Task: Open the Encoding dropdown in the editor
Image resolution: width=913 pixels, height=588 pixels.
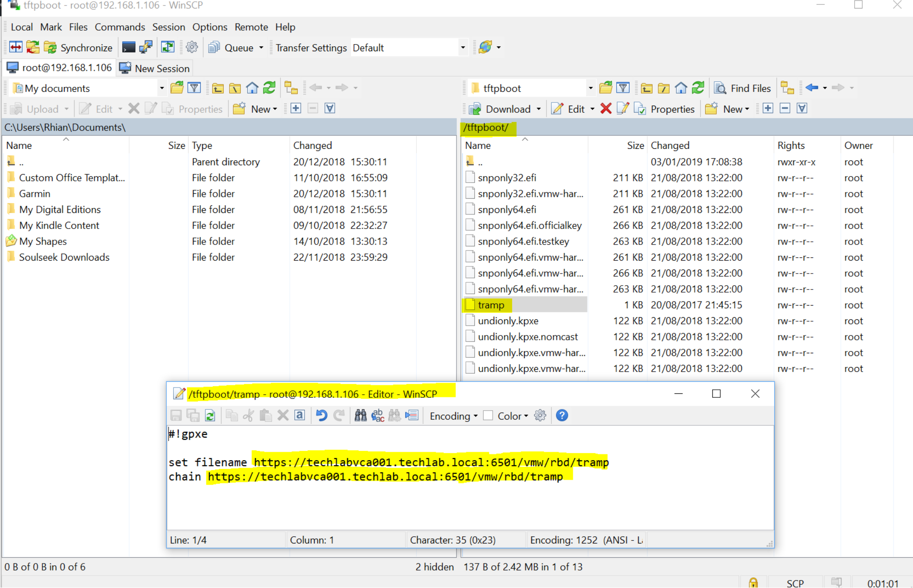Action: click(x=452, y=416)
